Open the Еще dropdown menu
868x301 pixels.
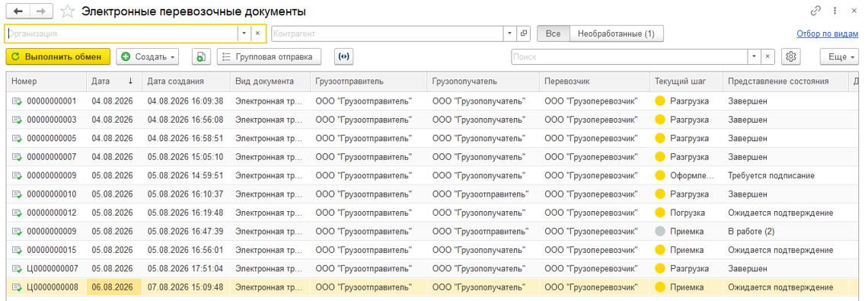click(839, 56)
